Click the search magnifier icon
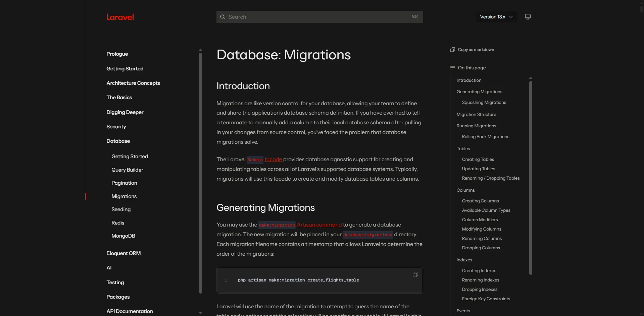Screen dimensions: 644x316 pos(222,17)
